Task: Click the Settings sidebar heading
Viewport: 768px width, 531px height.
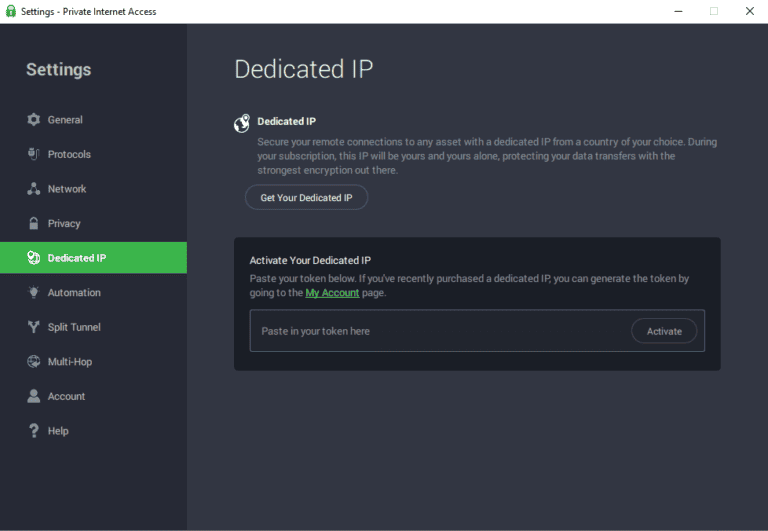Action: (58, 70)
